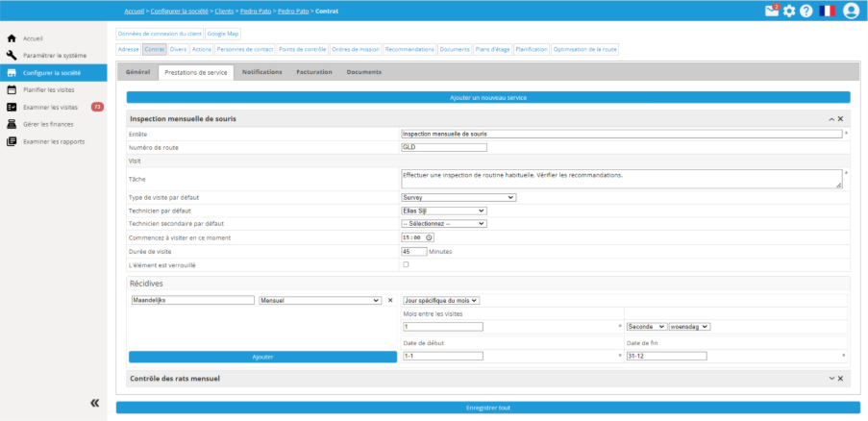Click the Ajouter recurrence button
The width and height of the screenshot is (868, 421).
pos(263,357)
